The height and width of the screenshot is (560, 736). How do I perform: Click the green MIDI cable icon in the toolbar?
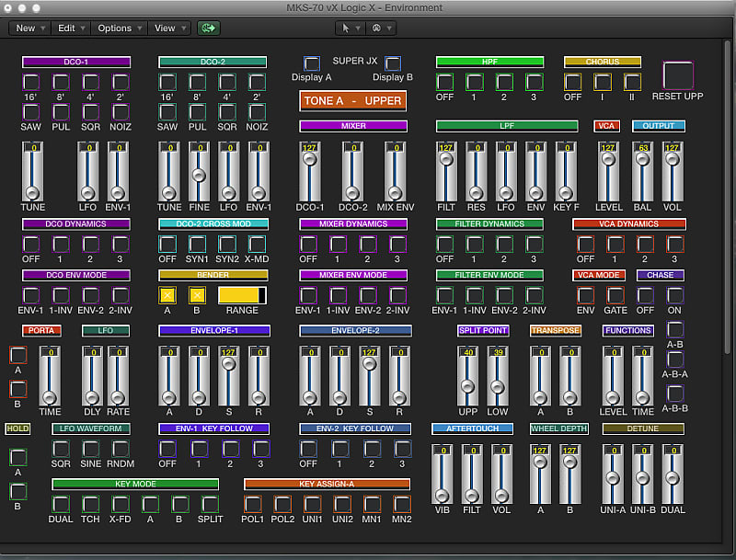pos(208,28)
